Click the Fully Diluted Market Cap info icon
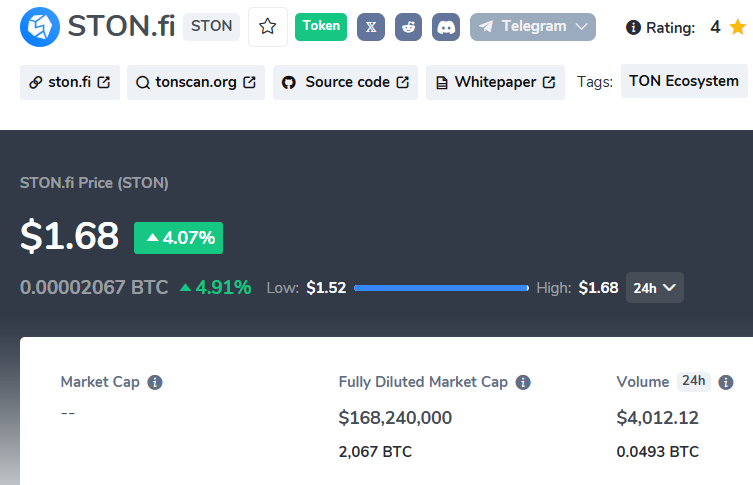This screenshot has height=485, width=753. 523,383
